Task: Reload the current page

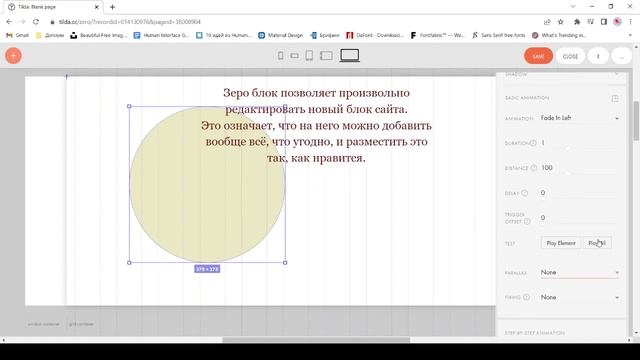Action: pyautogui.click(x=36, y=22)
